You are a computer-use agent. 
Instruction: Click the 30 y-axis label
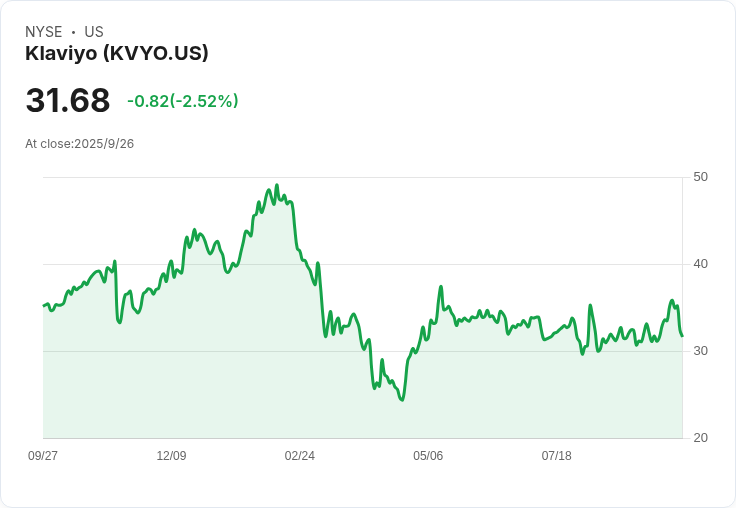[x=701, y=351]
